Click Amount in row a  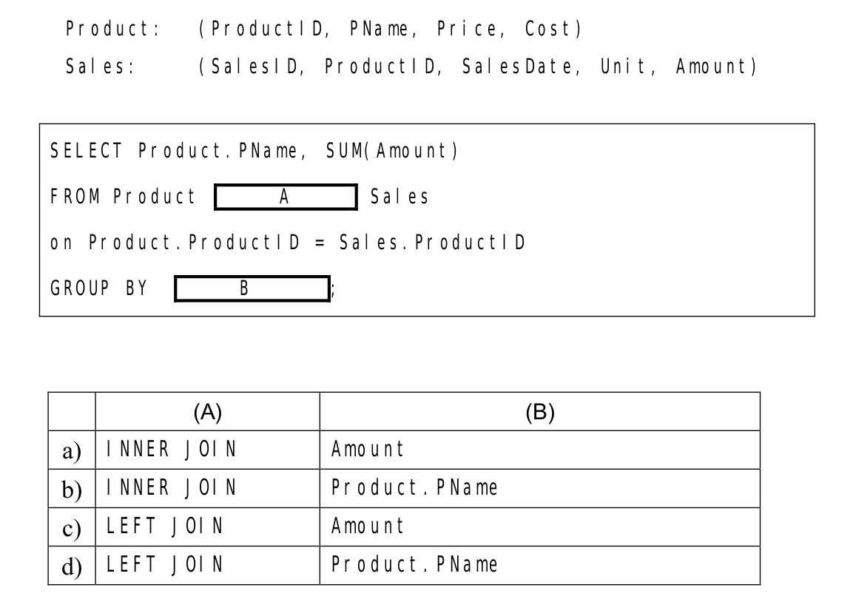point(368,450)
